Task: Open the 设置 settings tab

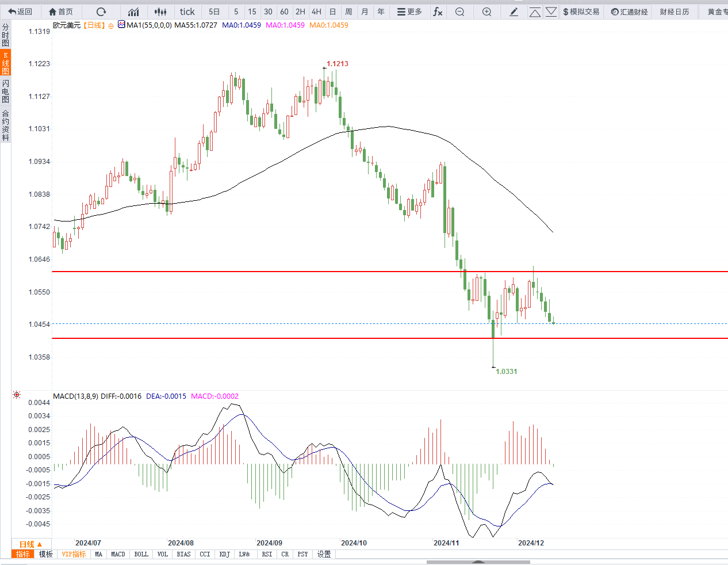Action: click(324, 554)
